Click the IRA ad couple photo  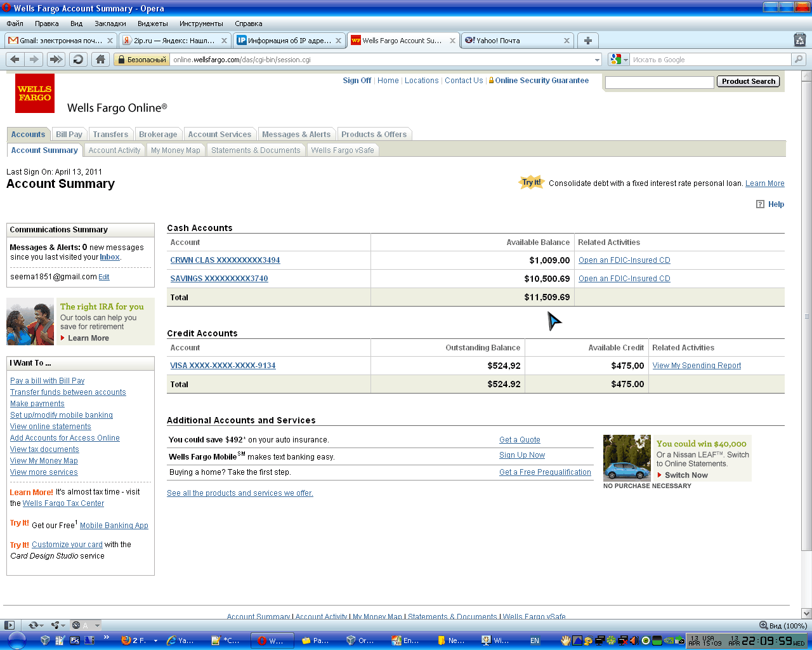pyautogui.click(x=30, y=322)
